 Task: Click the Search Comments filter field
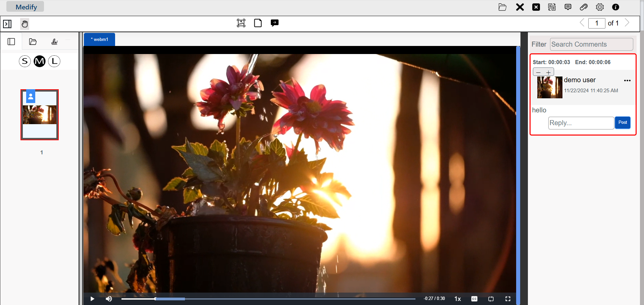coord(591,44)
